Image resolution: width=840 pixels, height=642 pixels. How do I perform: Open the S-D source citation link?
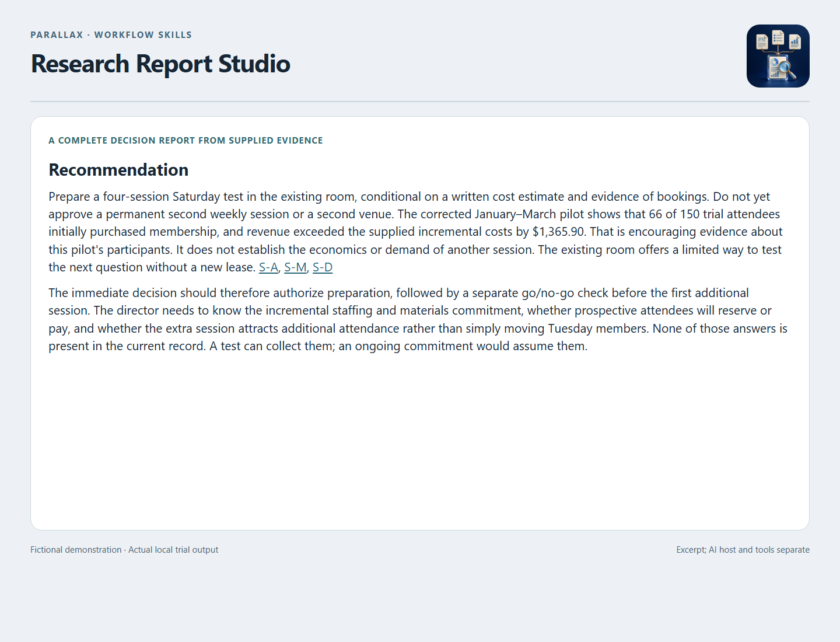click(x=323, y=267)
